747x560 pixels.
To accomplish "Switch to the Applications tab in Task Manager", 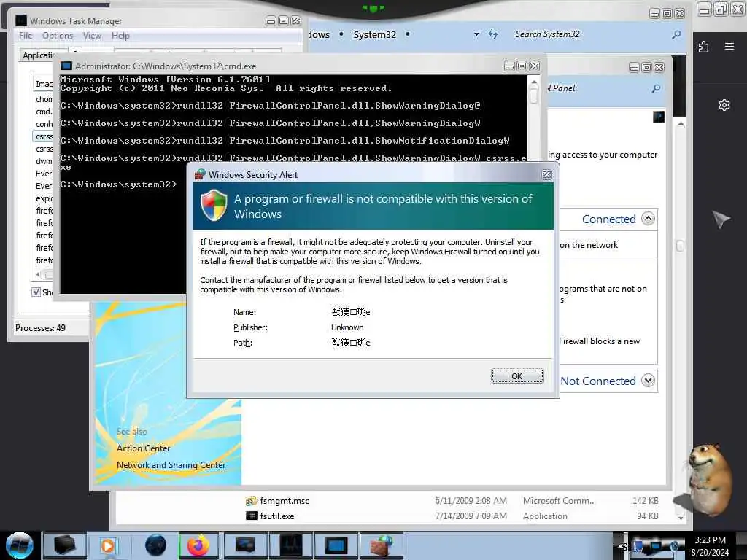I will (x=39, y=55).
